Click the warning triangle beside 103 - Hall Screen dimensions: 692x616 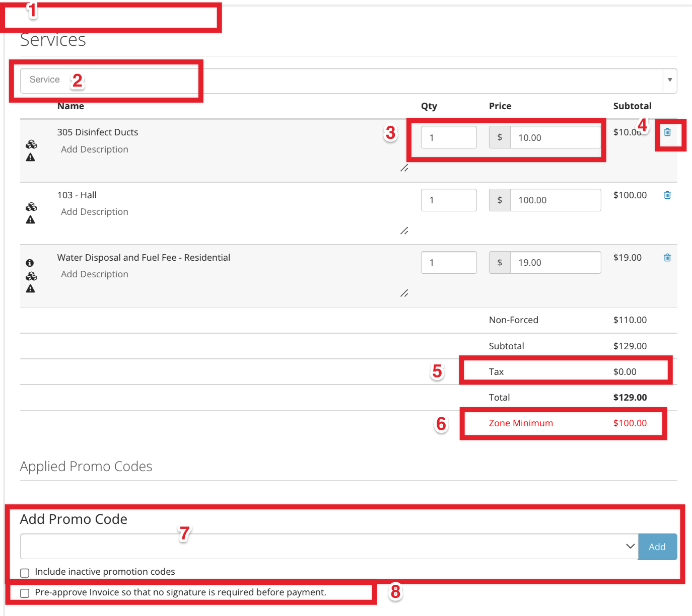[31, 220]
